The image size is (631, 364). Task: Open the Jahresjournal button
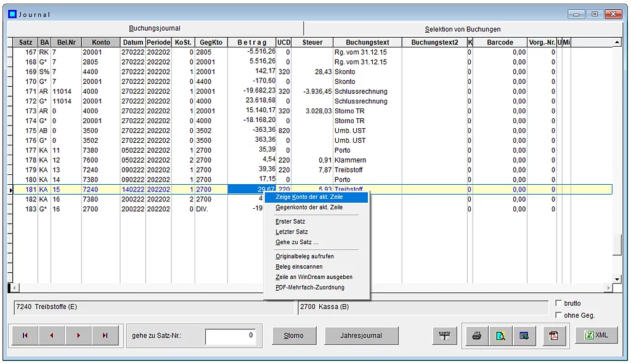pos(361,336)
